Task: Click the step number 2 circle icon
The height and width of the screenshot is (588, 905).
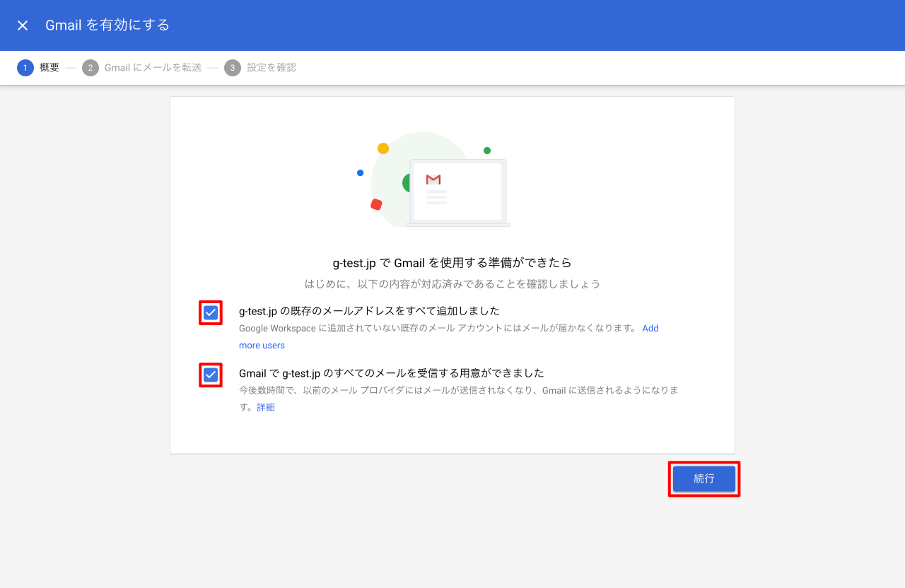Action: [90, 68]
